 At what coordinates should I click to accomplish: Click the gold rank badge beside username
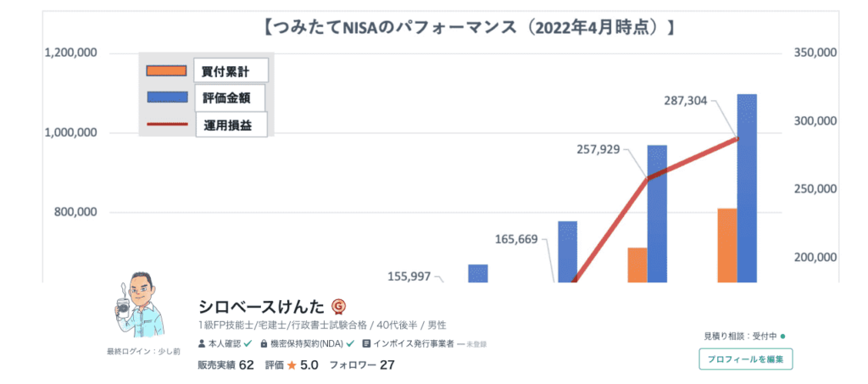point(338,306)
